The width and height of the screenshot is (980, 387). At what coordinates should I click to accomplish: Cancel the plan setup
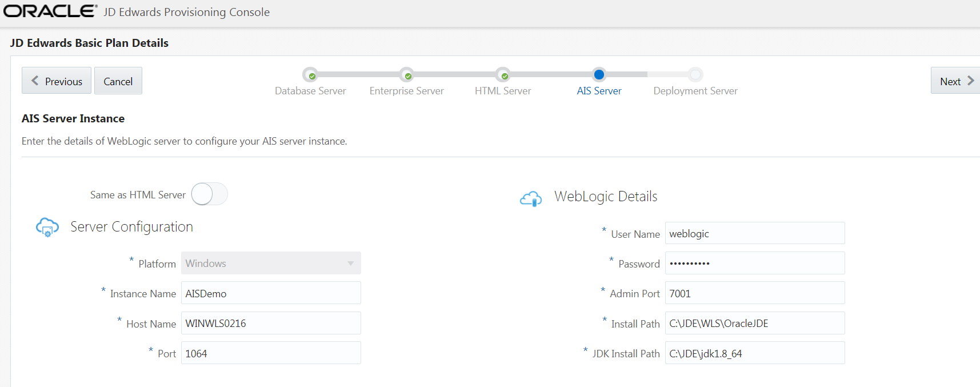click(x=118, y=81)
